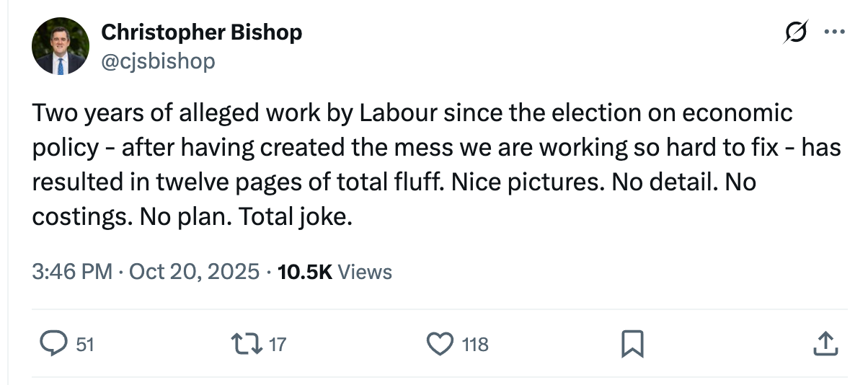
Task: Click the Oct 20, 2025 date
Action: (x=192, y=272)
